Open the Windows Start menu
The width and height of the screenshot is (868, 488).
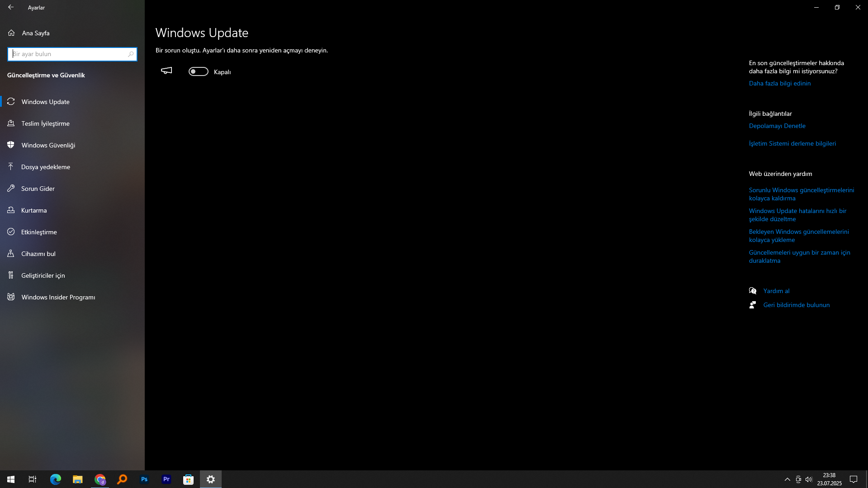[11, 479]
